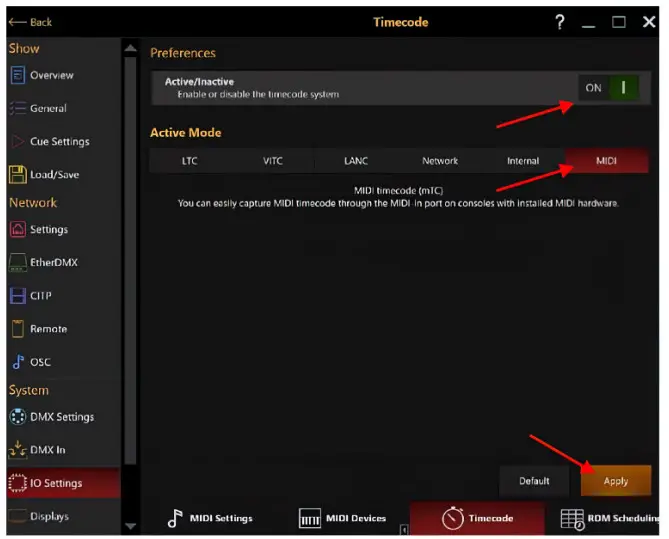Open Cue Settings play triangle icon
The height and width of the screenshot is (539, 669).
(x=17, y=141)
